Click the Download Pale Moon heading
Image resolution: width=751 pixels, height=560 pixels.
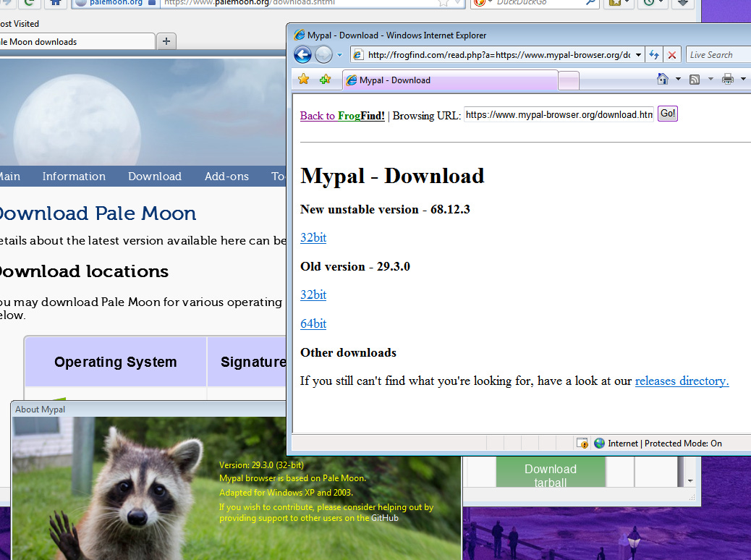pyautogui.click(x=97, y=213)
